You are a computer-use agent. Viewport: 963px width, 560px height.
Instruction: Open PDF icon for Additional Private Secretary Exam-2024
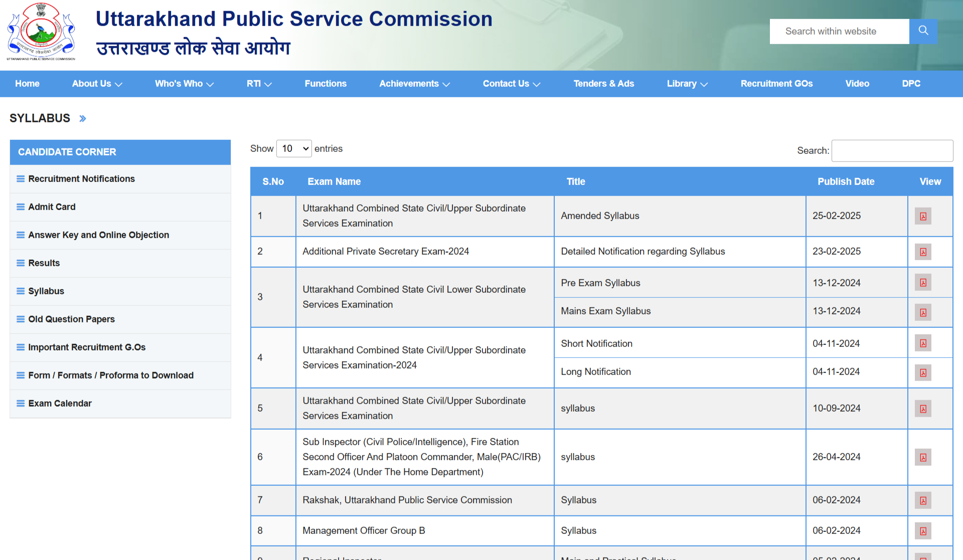tap(922, 252)
